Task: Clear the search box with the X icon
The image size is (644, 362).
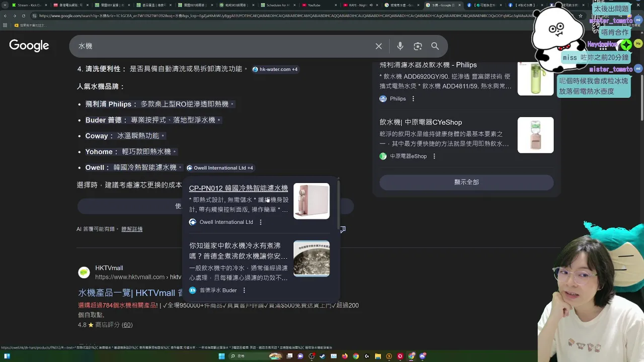Action: point(379,46)
